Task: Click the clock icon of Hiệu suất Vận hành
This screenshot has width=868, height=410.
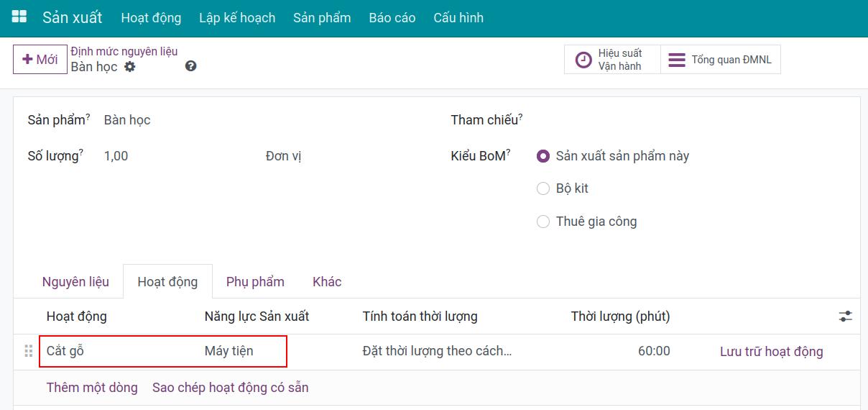Action: tap(584, 60)
